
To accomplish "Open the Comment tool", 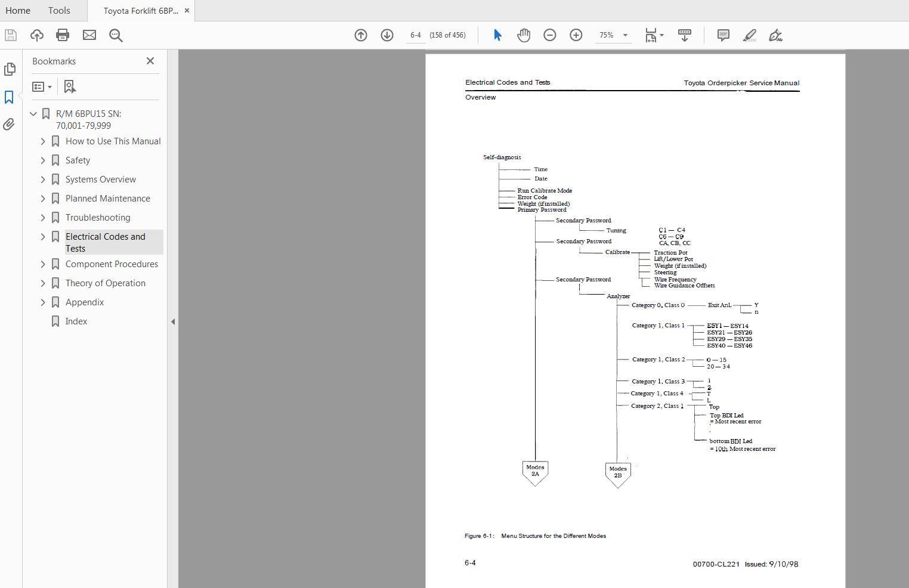I will click(x=724, y=35).
